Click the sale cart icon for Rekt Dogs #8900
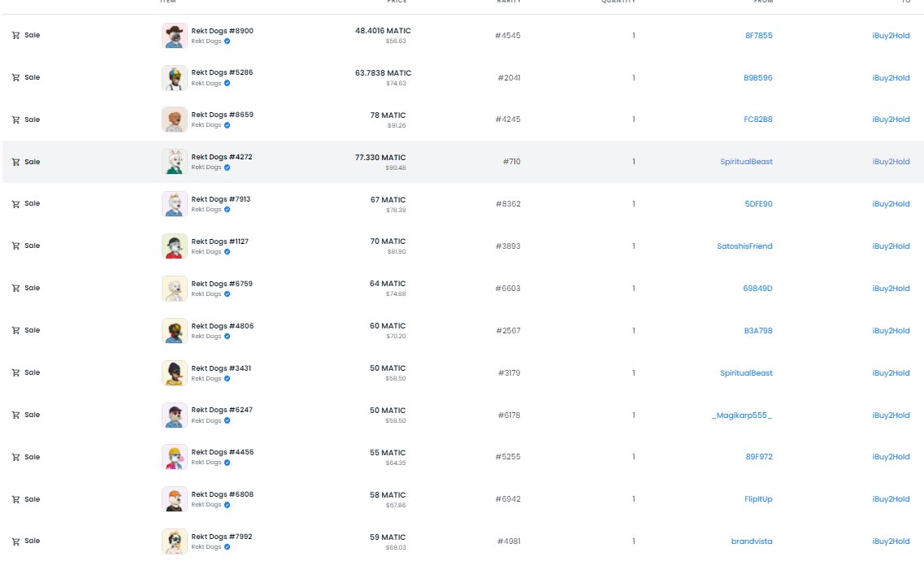The image size is (924, 561). tap(16, 35)
